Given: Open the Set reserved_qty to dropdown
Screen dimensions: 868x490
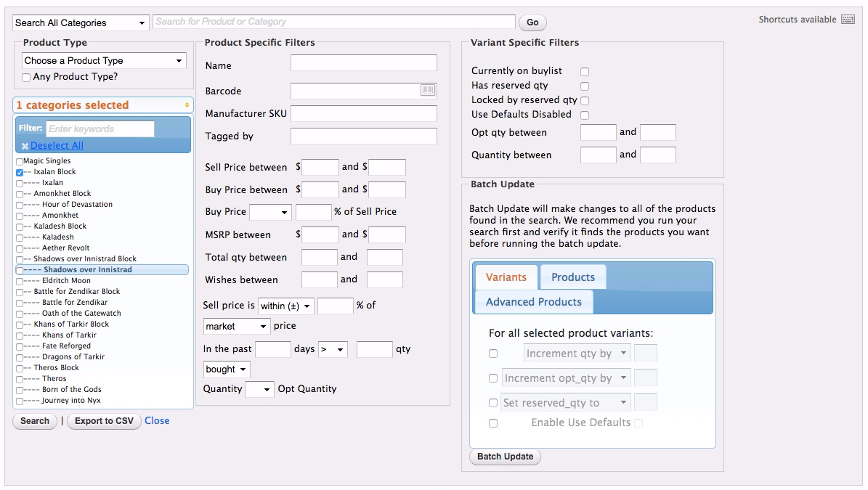Looking at the screenshot, I should pos(566,403).
